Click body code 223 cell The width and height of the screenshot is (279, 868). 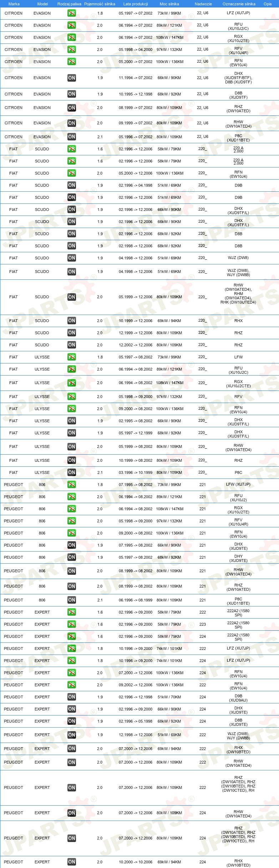[203, 624]
